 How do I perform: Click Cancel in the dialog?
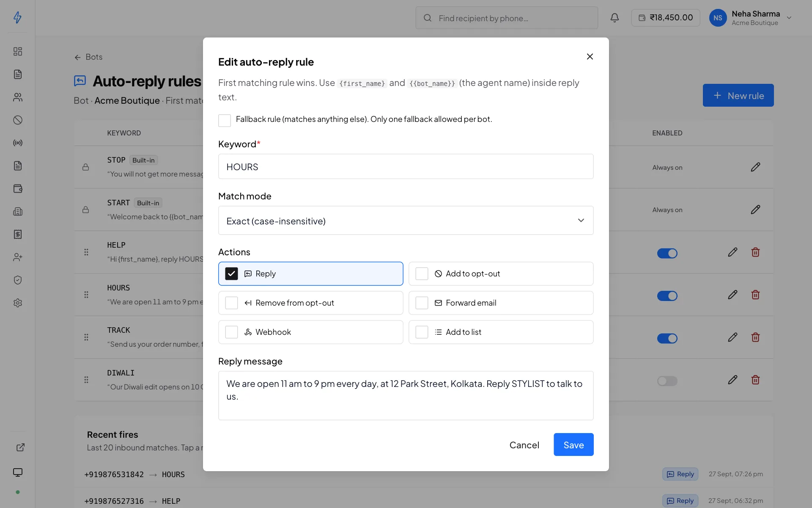coord(524,445)
